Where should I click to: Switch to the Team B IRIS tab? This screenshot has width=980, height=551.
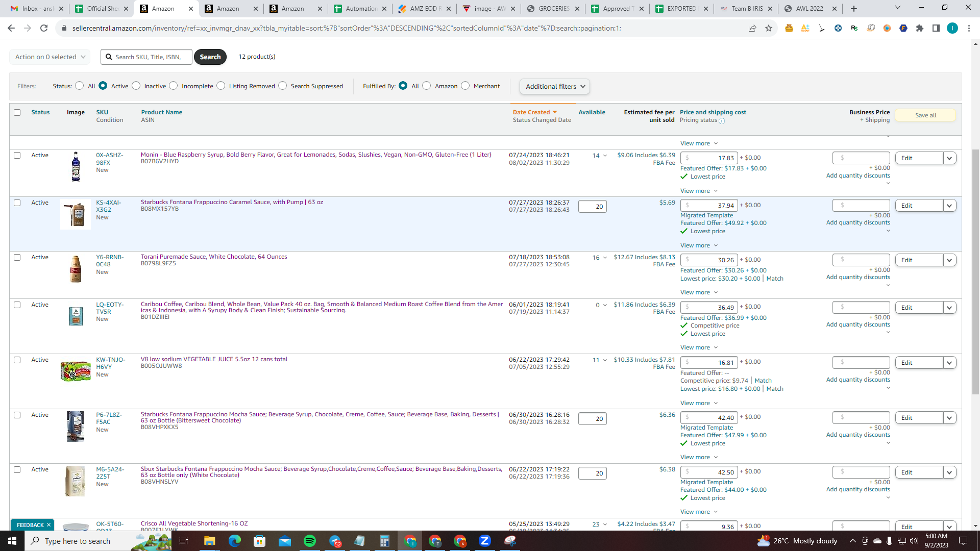click(x=747, y=9)
